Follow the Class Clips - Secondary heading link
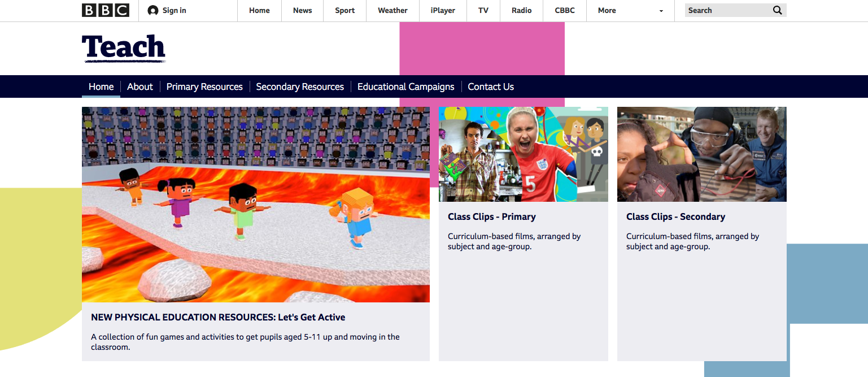 point(675,216)
